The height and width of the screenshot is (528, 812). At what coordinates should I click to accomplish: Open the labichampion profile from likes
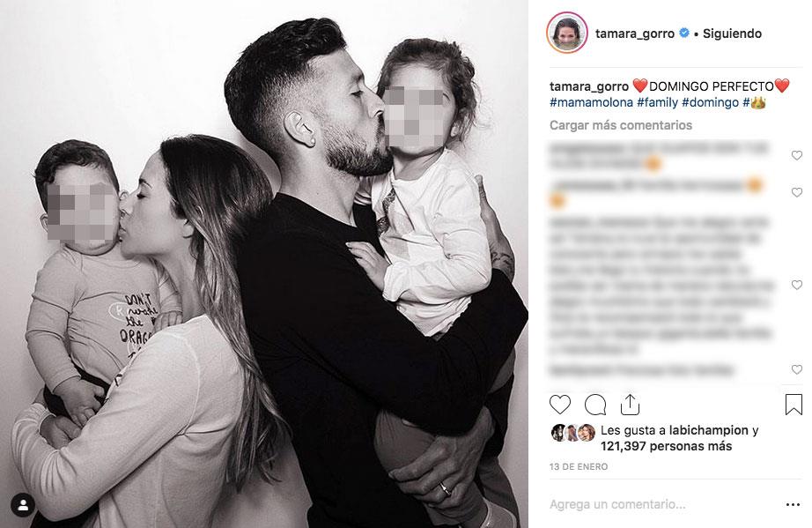click(708, 430)
